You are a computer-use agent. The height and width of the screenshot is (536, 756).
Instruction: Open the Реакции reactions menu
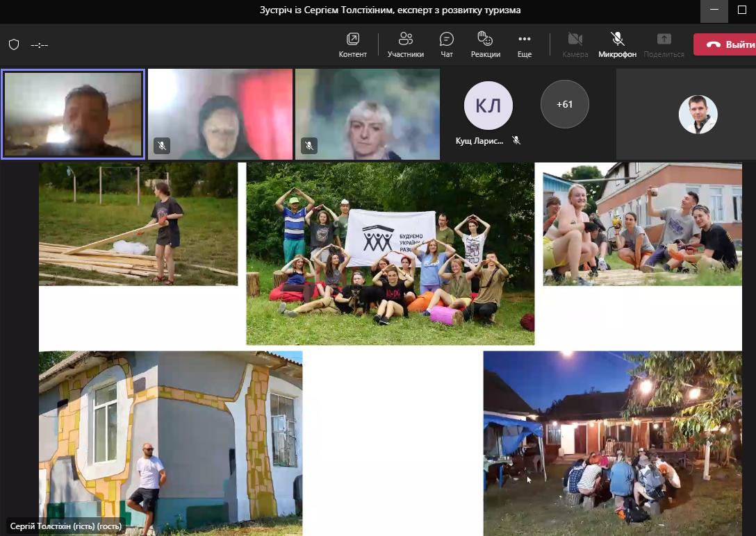click(x=485, y=44)
